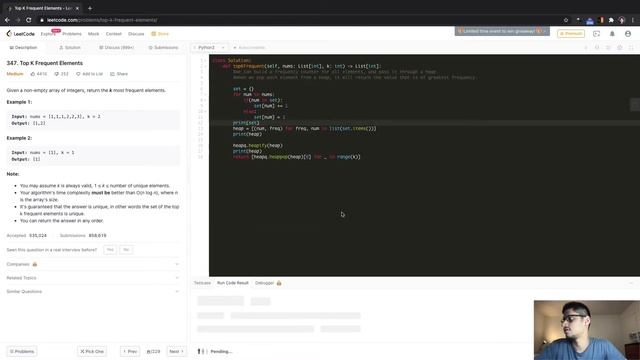Click the Pick One button
This screenshot has width=640, height=360.
(x=92, y=351)
